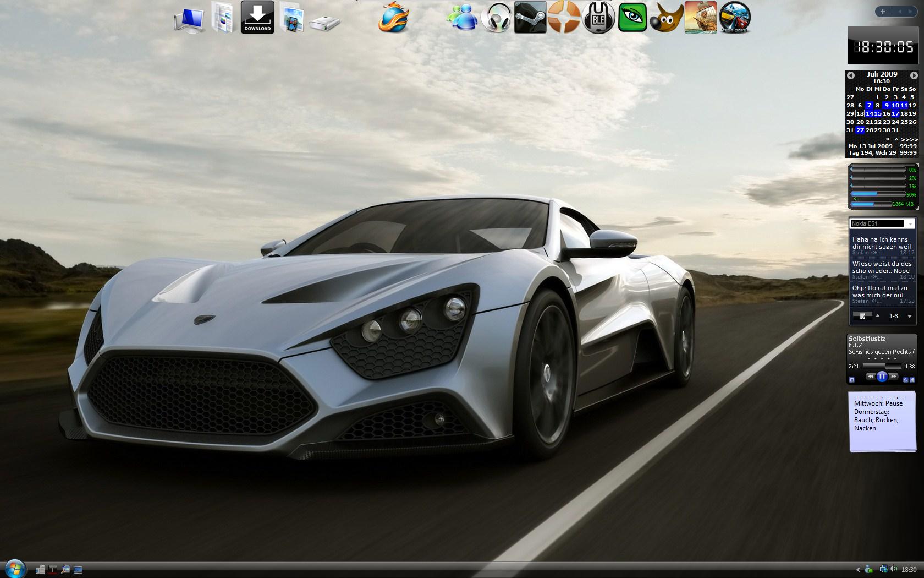Open the volume tray icon

pyautogui.click(x=893, y=570)
